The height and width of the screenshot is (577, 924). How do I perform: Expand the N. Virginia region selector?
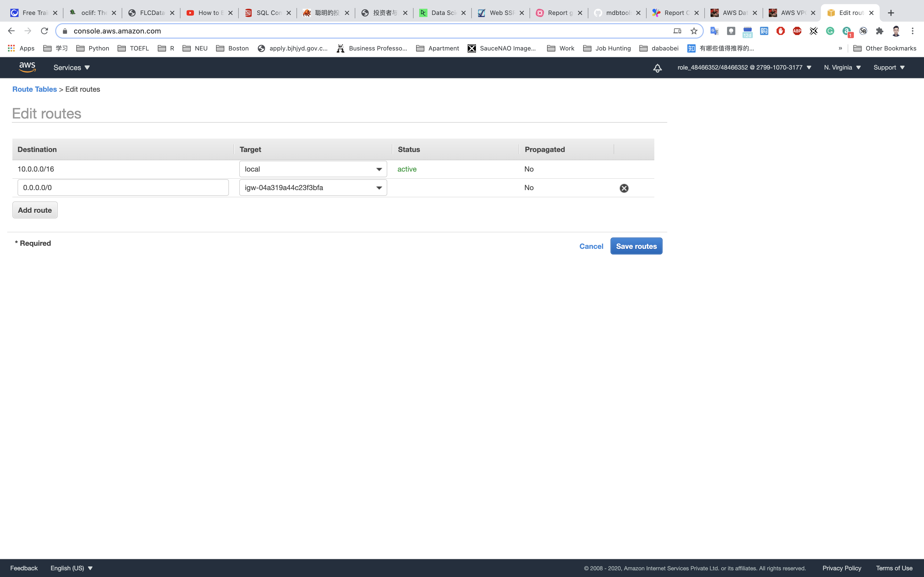842,67
